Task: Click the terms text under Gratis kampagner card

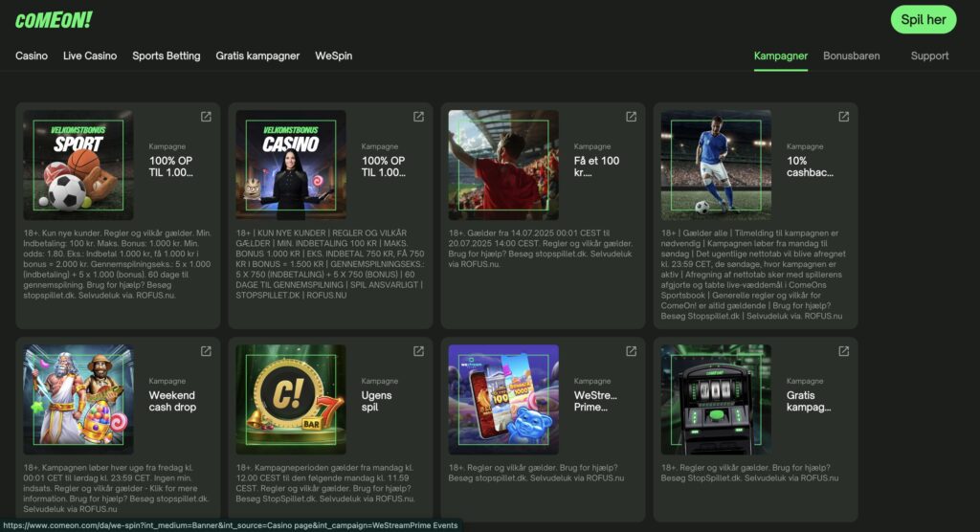Action: [x=750, y=473]
